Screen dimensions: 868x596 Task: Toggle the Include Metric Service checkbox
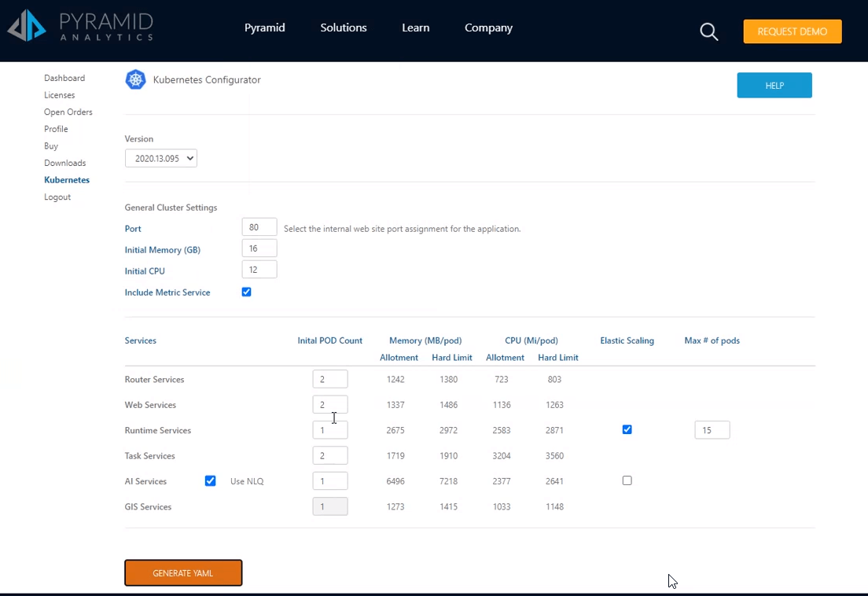point(246,292)
